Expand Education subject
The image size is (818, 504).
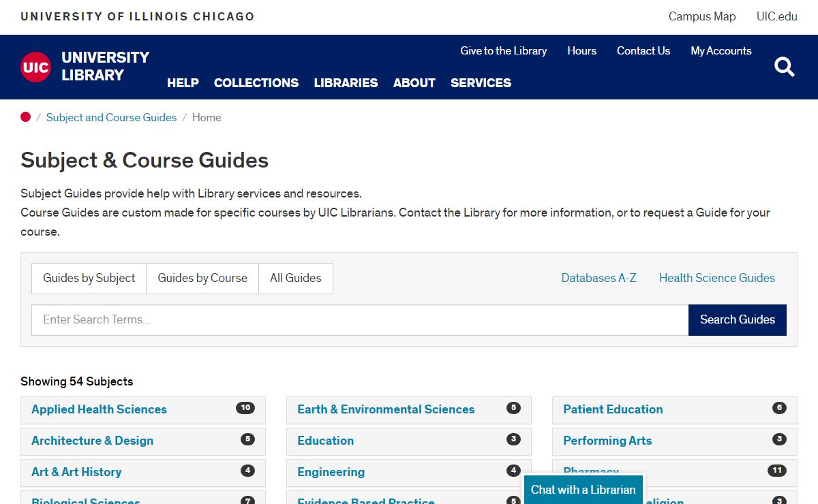coord(409,441)
